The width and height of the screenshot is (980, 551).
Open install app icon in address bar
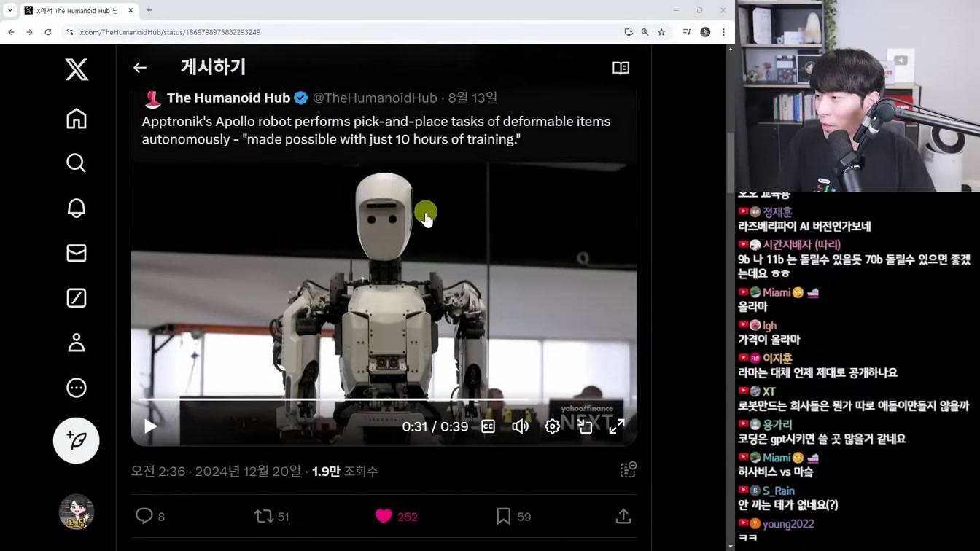pyautogui.click(x=629, y=32)
